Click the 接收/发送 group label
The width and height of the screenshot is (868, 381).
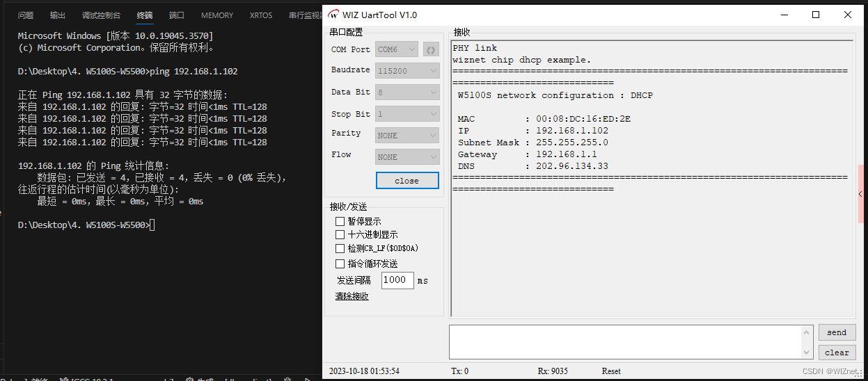(349, 206)
